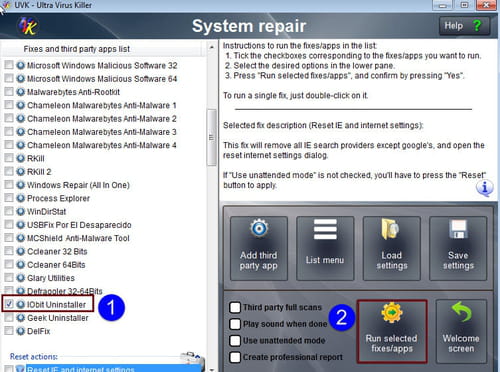Click the Ccleaner 64Bits icon
The width and height of the screenshot is (500, 372).
(21, 264)
